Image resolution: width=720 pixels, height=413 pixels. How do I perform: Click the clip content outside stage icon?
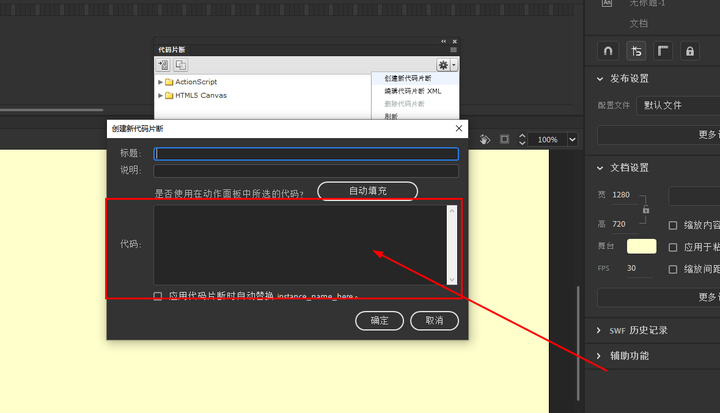pyautogui.click(x=504, y=139)
